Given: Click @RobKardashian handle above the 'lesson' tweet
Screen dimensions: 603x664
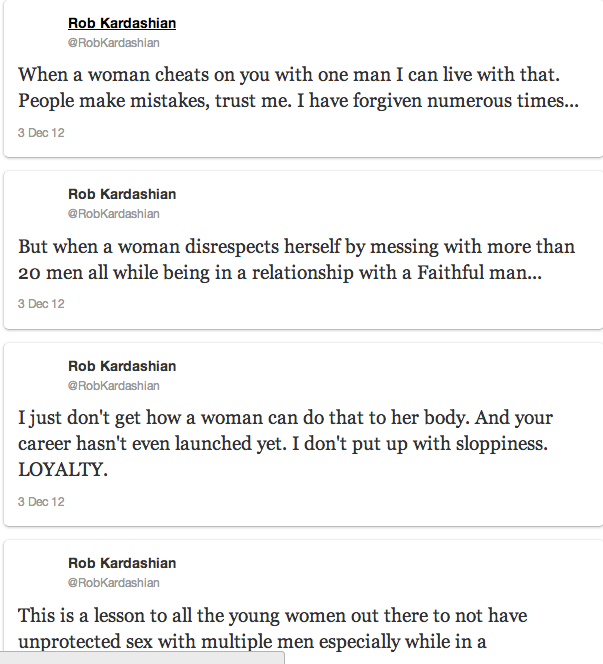Looking at the screenshot, I should coord(113,583).
